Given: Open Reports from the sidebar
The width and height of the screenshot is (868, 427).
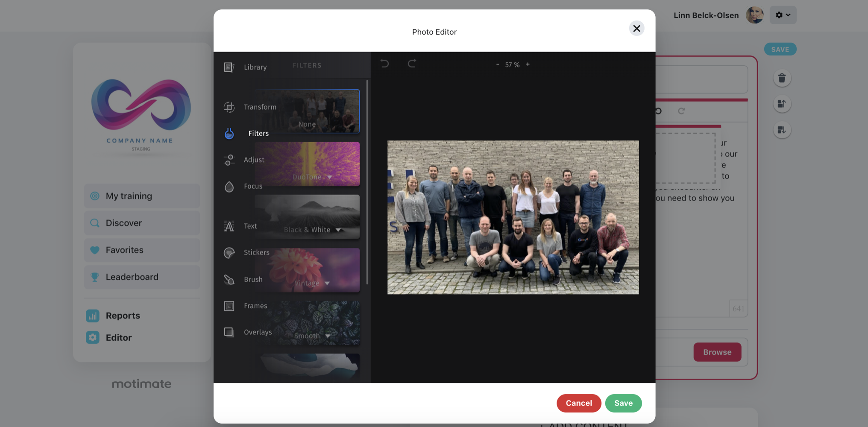Looking at the screenshot, I should tap(123, 316).
